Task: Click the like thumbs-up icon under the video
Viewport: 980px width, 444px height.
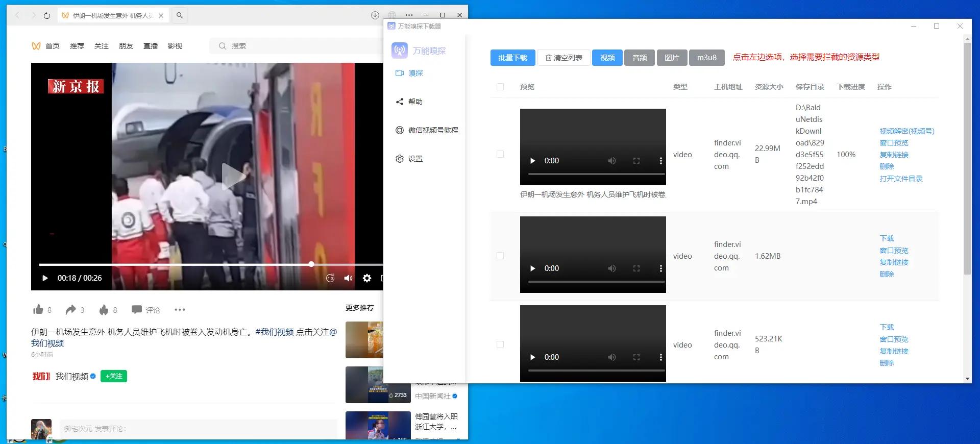Action: (x=38, y=309)
